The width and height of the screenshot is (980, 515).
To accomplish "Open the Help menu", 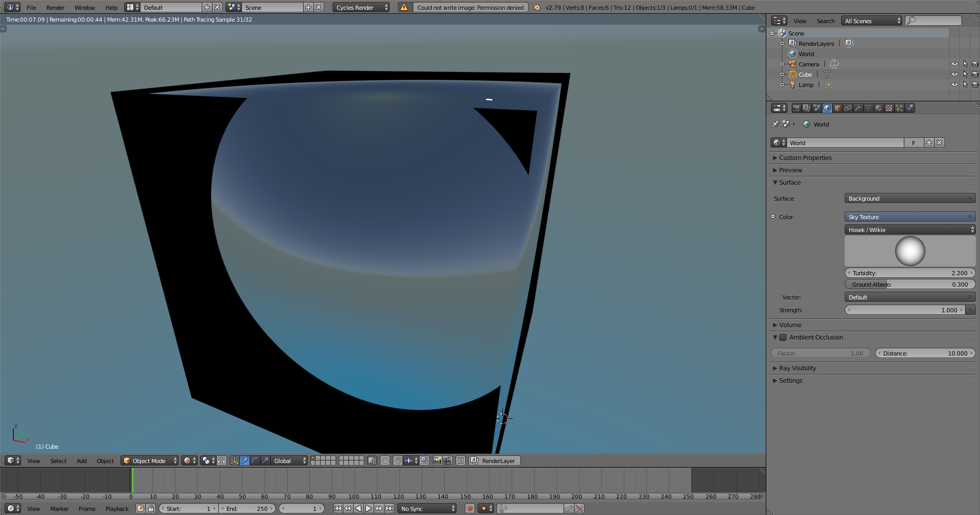I will (x=111, y=7).
